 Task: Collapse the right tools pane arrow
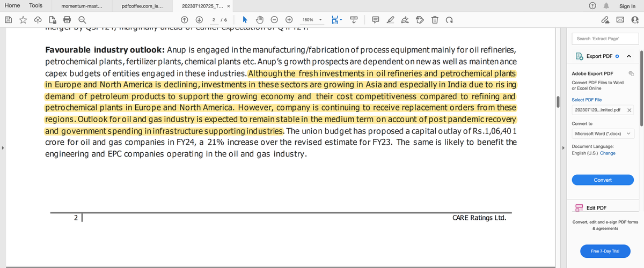point(562,148)
